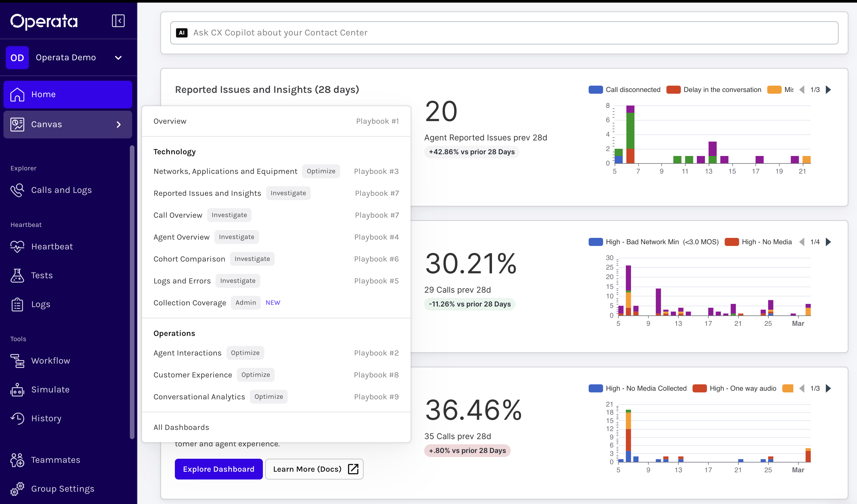Open Overview dashboard Playbook #1
The image size is (857, 504).
(x=276, y=121)
